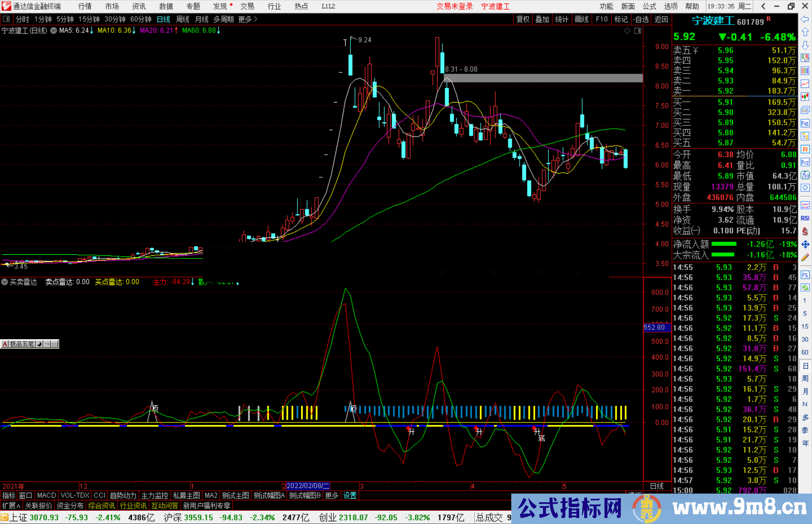Select the pencil drawing tool icon
Screen dimensions: 812x524
coord(805,257)
